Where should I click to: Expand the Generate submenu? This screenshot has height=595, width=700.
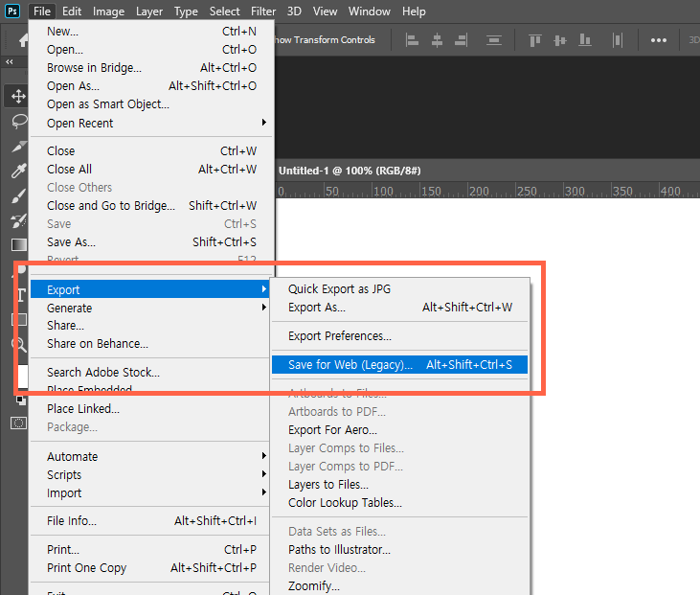click(150, 308)
